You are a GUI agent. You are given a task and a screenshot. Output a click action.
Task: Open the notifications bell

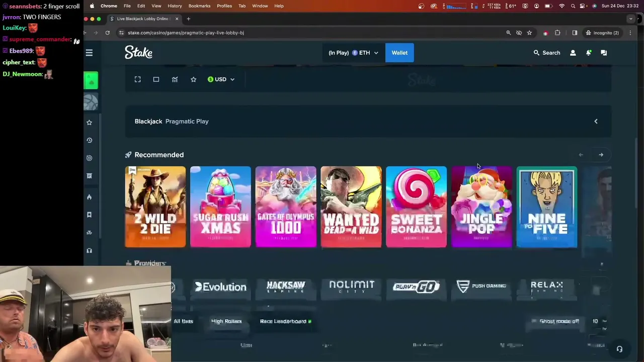tap(588, 53)
